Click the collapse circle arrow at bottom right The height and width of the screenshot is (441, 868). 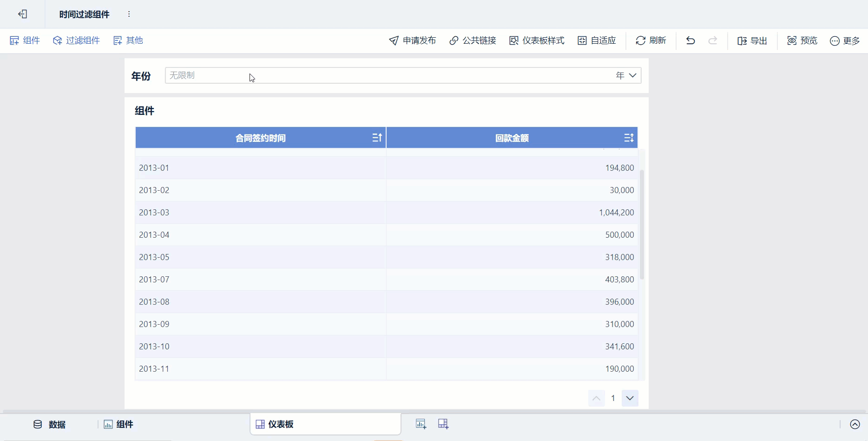855,424
